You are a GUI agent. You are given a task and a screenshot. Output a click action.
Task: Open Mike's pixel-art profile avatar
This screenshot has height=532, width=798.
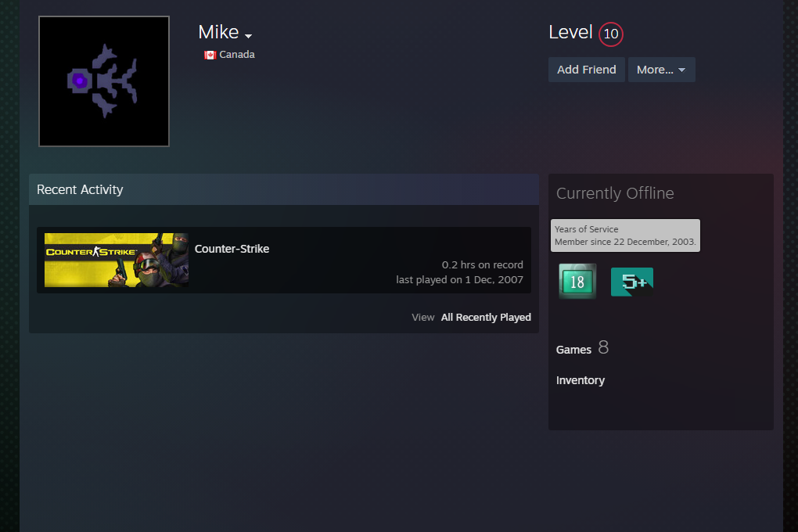point(104,81)
